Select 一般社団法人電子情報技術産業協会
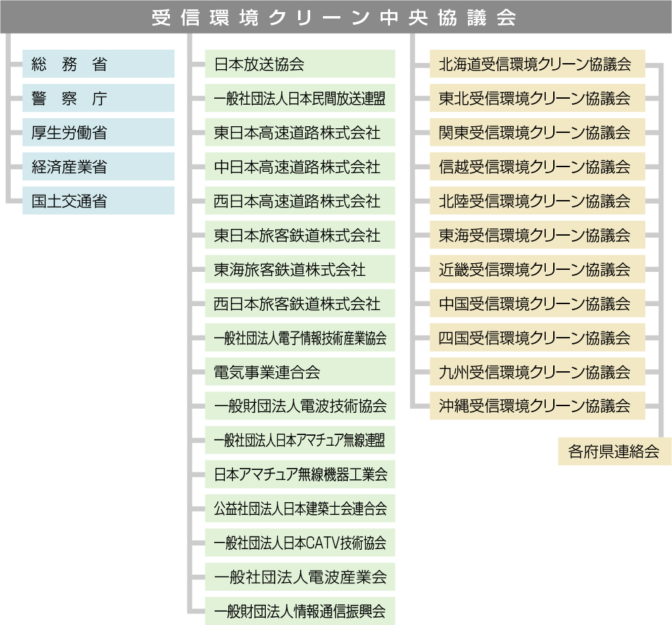672x625 pixels. click(300, 338)
